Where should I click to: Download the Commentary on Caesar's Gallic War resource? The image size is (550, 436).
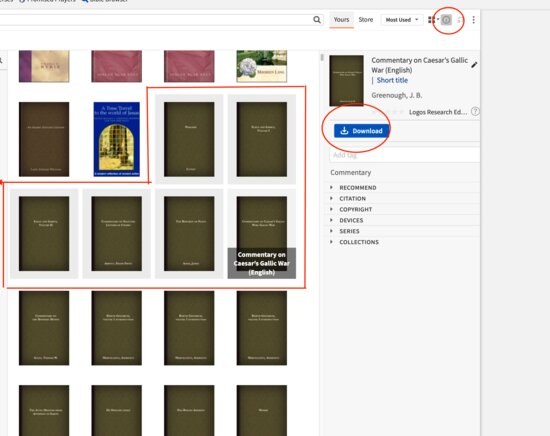tap(361, 131)
